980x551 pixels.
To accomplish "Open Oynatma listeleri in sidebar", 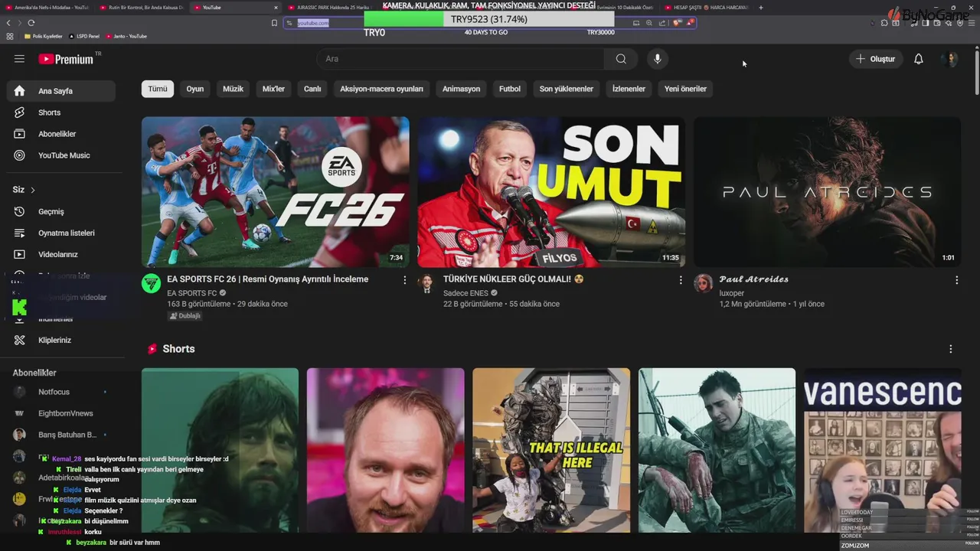I will point(61,233).
